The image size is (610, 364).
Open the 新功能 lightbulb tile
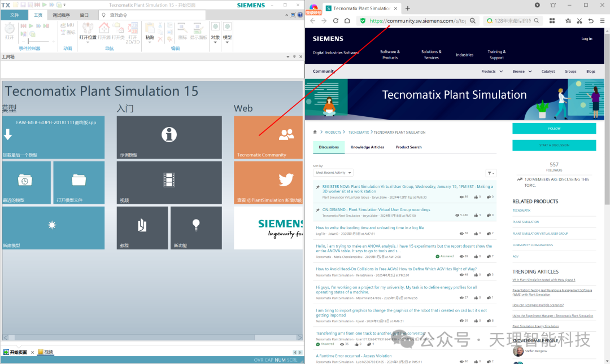[x=196, y=228]
